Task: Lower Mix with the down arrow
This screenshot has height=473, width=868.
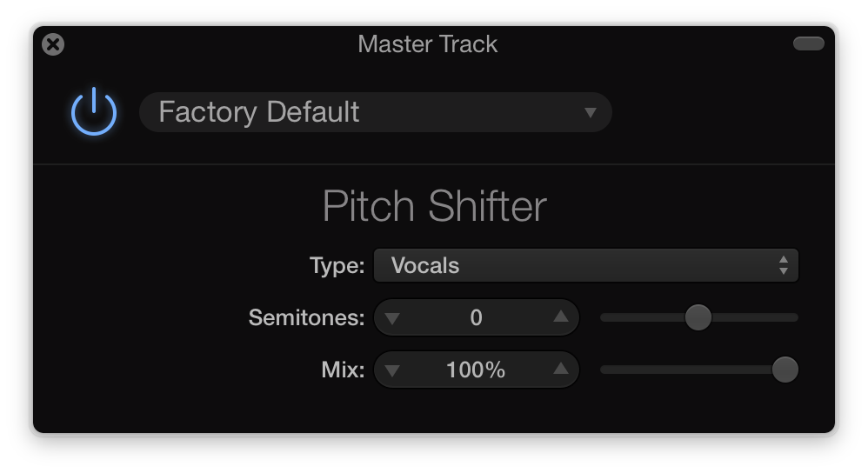Action: click(392, 370)
